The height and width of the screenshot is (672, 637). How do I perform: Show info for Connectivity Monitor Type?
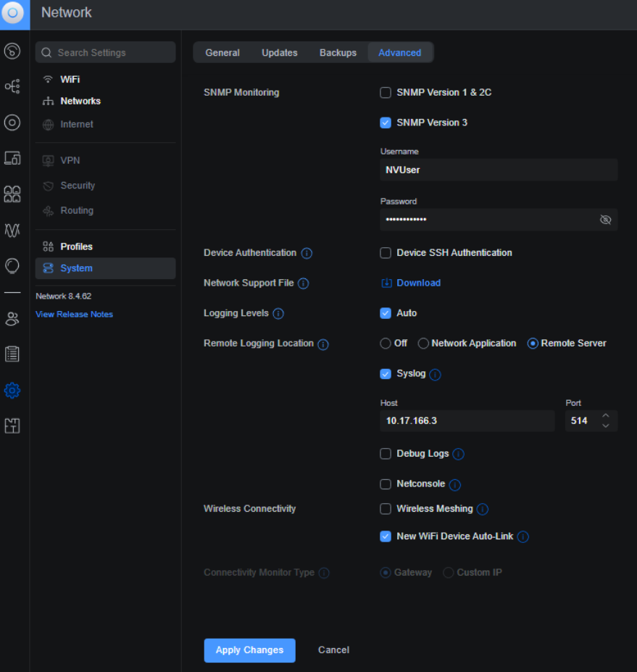point(324,573)
